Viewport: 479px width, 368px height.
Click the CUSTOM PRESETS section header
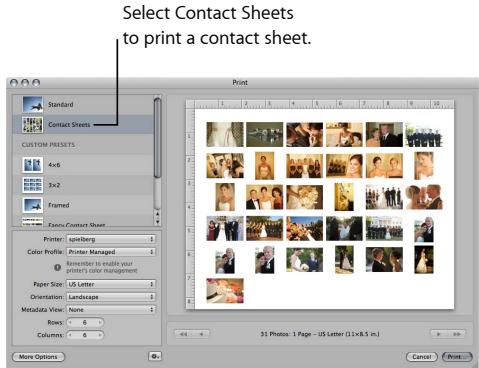(48, 145)
